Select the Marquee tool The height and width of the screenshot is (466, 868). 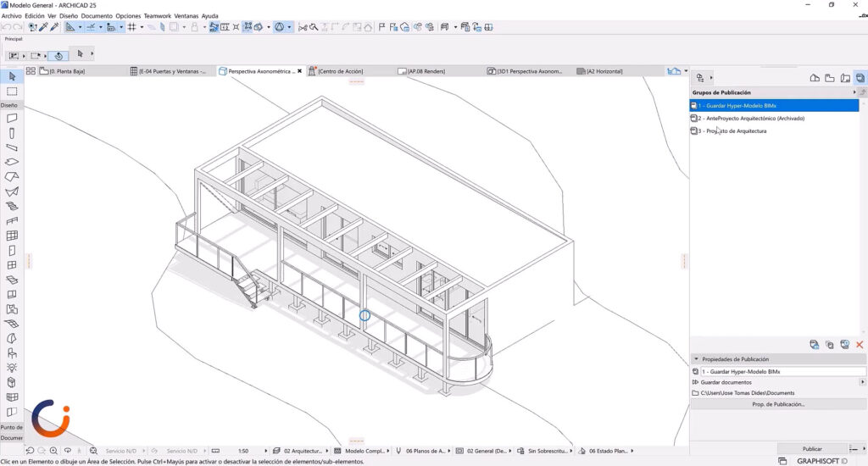[12, 91]
